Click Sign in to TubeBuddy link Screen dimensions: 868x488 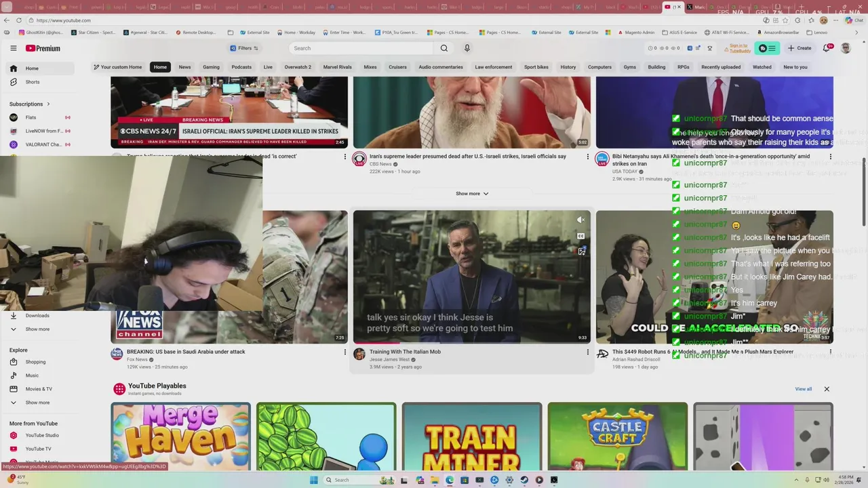tap(738, 48)
